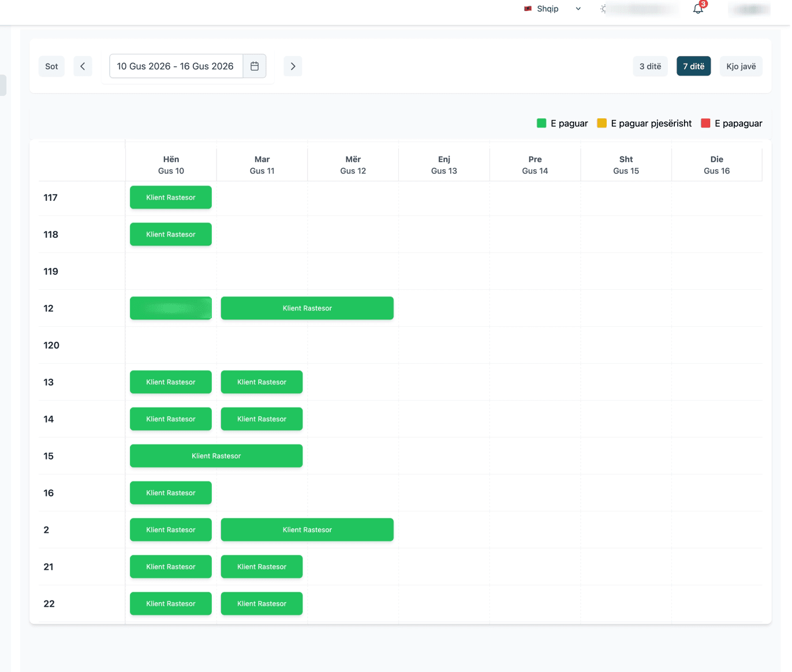The height and width of the screenshot is (672, 792).
Task: Click room label 21
Action: coord(48,567)
